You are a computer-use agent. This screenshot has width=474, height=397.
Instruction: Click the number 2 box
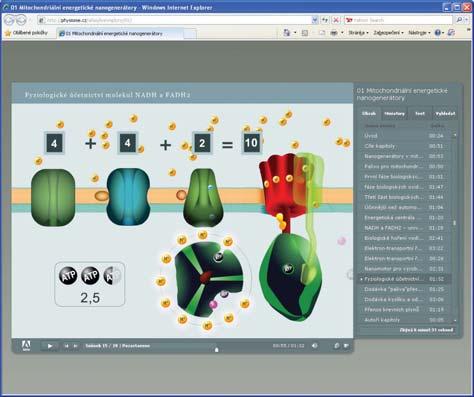point(202,143)
